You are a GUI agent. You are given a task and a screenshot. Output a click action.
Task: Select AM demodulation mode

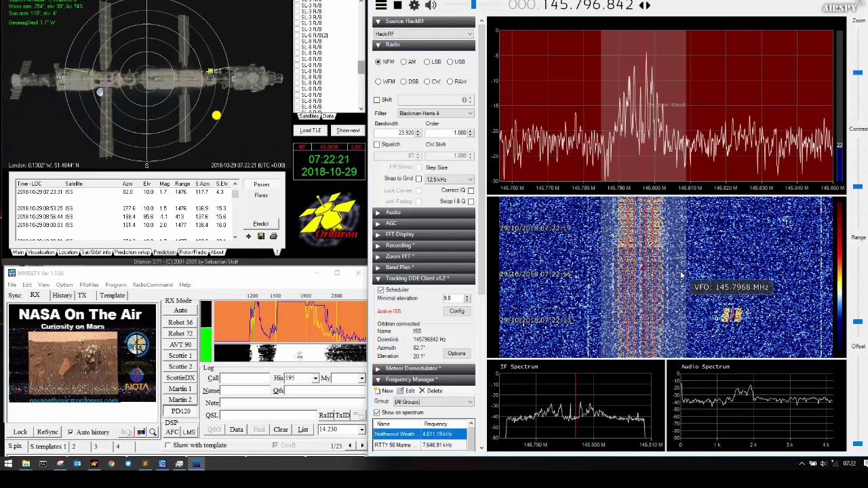[408, 62]
